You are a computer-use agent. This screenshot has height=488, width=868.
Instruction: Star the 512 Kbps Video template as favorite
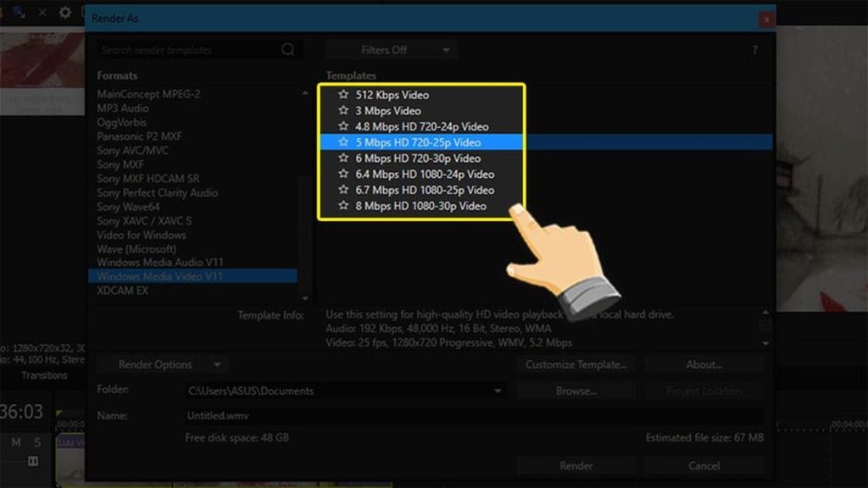(x=343, y=95)
